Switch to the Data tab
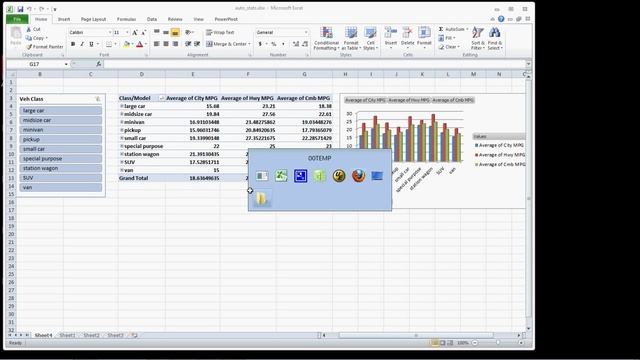The height and width of the screenshot is (360, 640). [152, 19]
